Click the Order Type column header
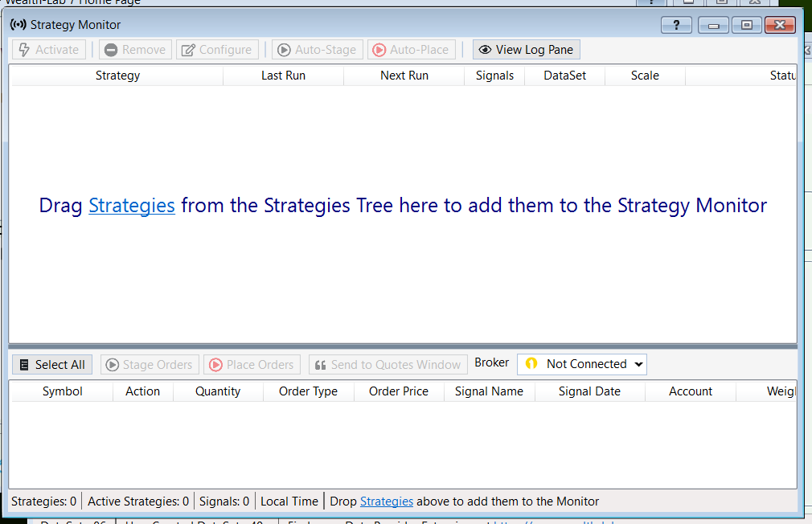 point(308,391)
